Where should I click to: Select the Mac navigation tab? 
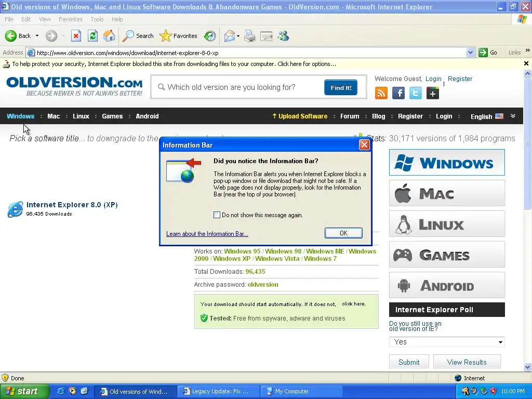54,116
